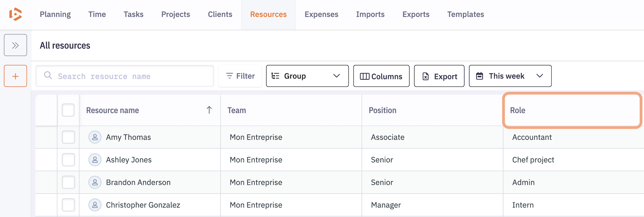
Task: Toggle the select-all checkbox in header
Action: pos(68,110)
